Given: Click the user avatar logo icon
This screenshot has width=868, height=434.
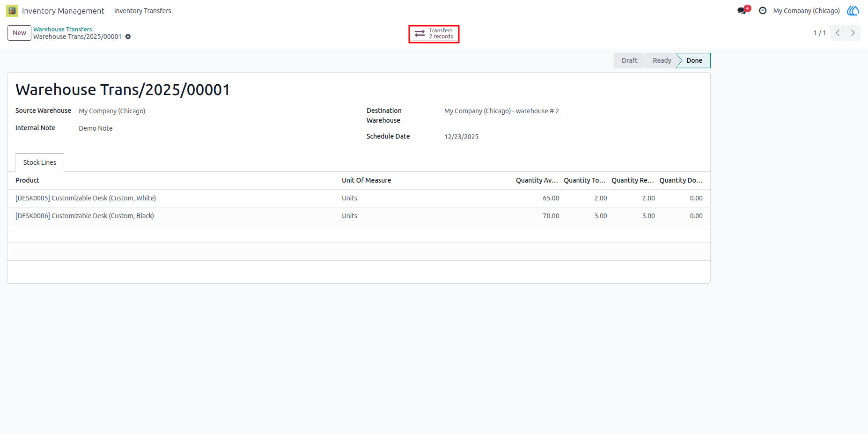Looking at the screenshot, I should (x=853, y=11).
